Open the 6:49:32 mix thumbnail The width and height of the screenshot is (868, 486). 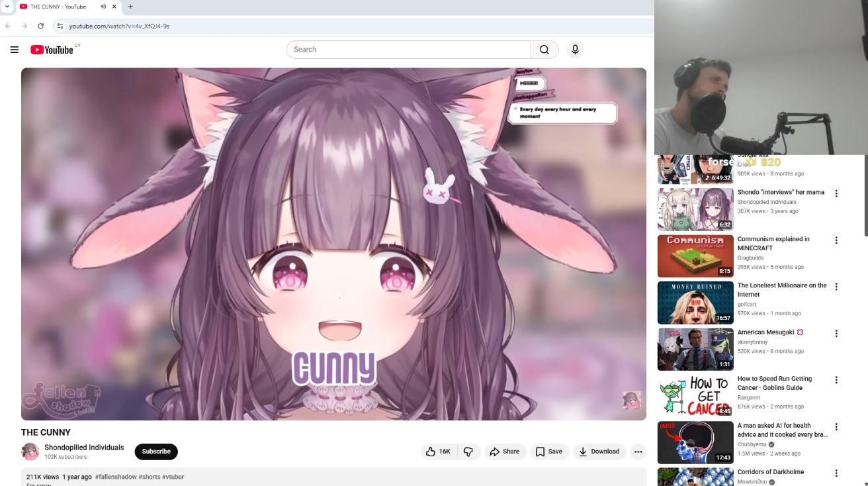click(x=695, y=170)
